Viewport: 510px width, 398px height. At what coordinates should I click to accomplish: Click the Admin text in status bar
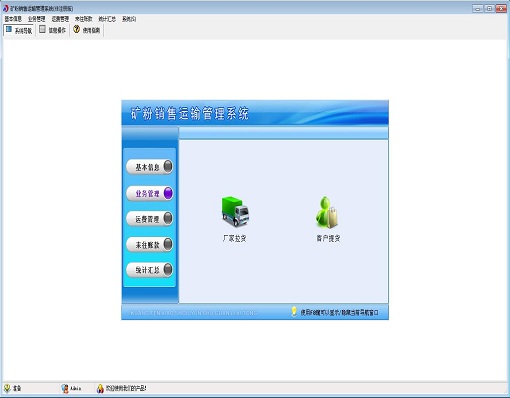tap(76, 388)
